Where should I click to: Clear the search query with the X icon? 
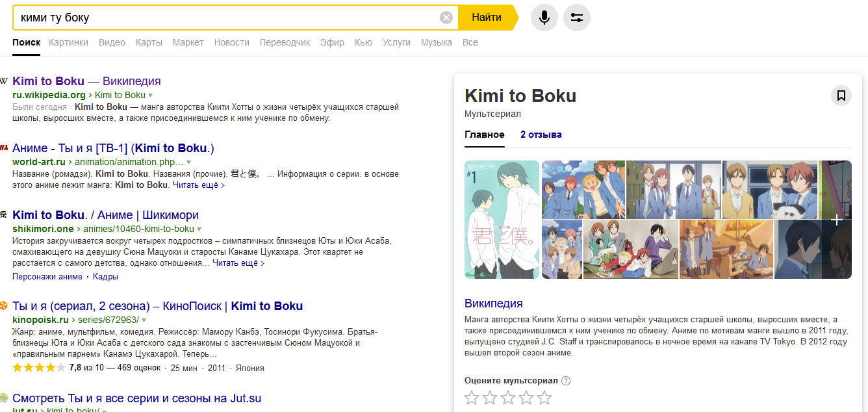click(x=446, y=18)
